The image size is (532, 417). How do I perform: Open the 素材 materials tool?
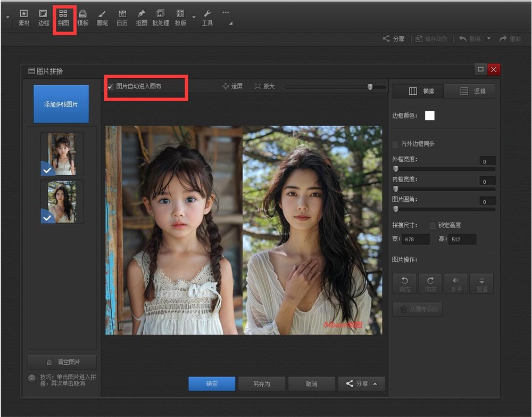(x=24, y=18)
